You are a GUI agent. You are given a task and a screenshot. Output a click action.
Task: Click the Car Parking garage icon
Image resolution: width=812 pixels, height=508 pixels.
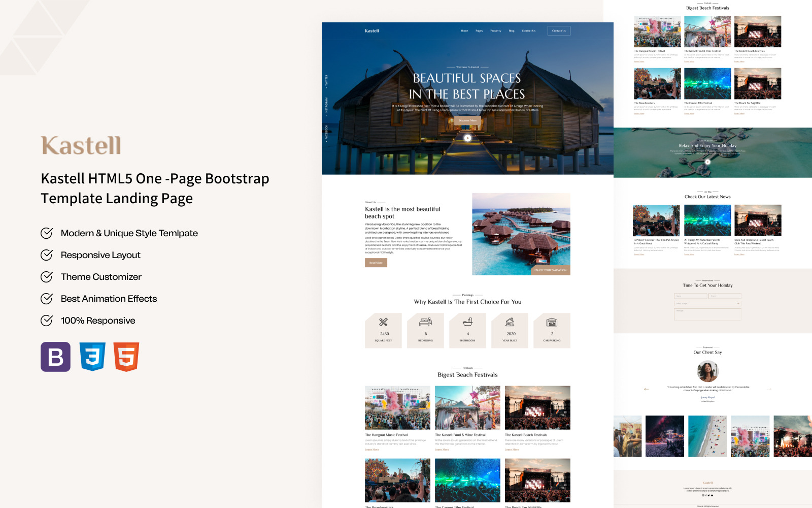(552, 322)
